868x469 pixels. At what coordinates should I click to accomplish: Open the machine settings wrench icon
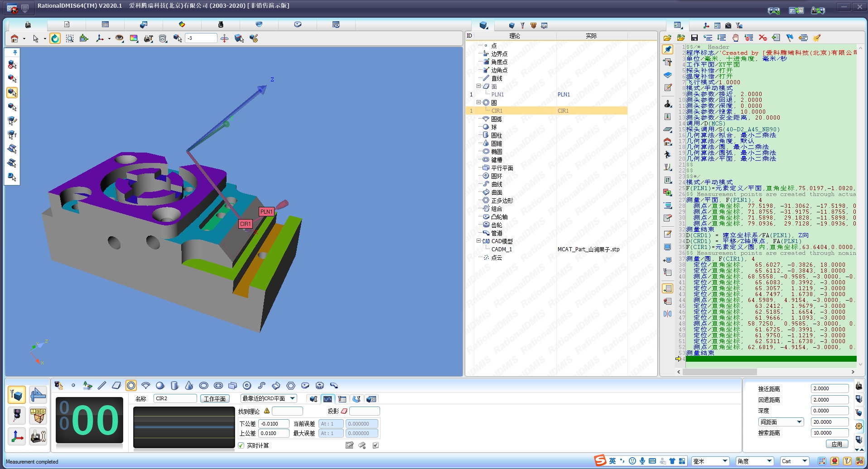[38, 436]
